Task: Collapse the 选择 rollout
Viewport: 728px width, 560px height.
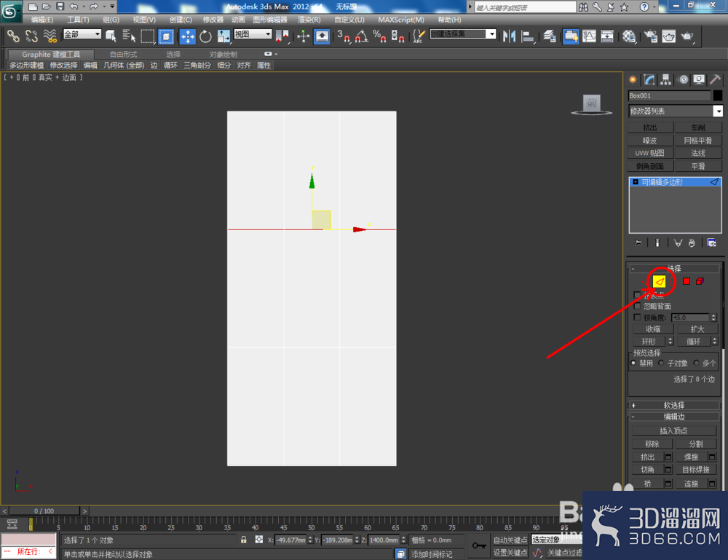Action: coord(673,269)
